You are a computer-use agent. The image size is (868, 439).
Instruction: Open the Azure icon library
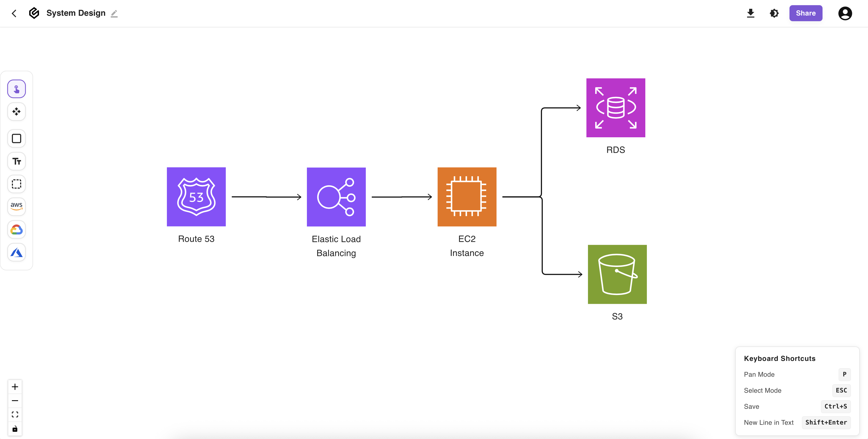click(17, 252)
